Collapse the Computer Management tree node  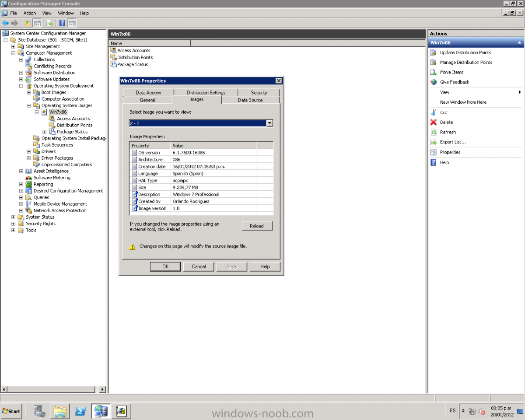point(13,53)
